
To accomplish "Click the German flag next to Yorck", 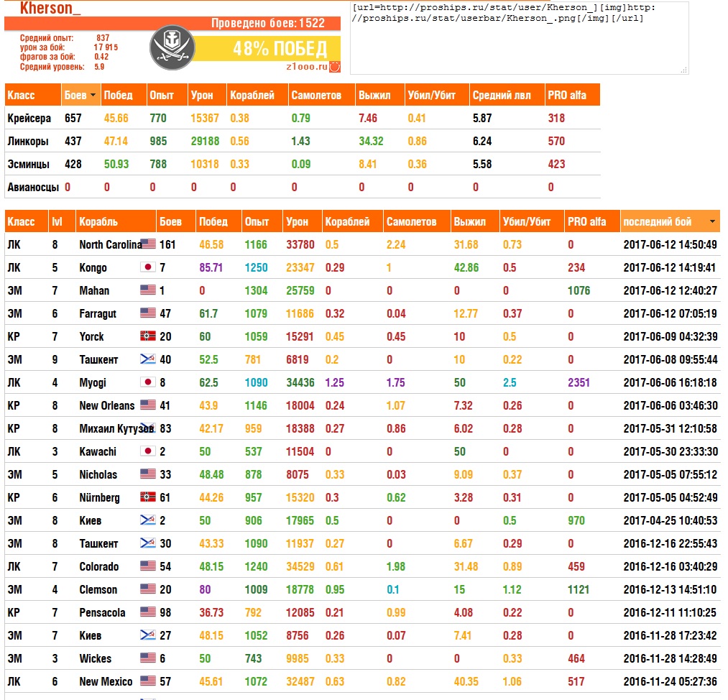I will coord(148,336).
